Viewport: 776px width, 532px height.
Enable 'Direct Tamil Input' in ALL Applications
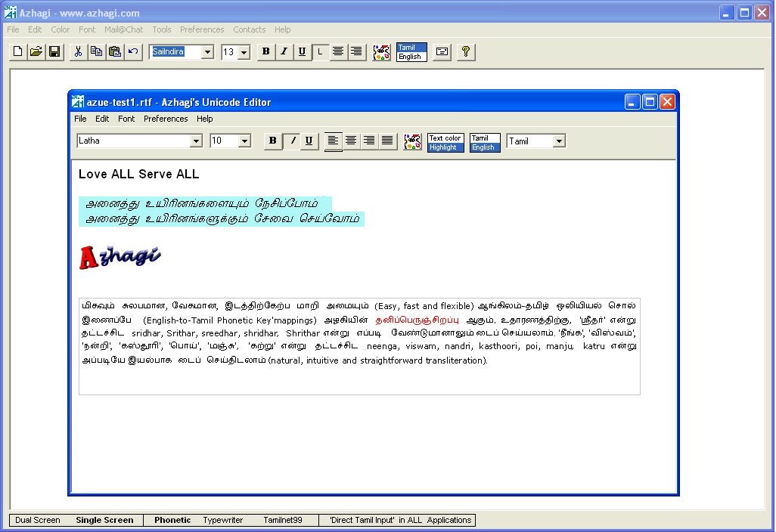point(400,520)
